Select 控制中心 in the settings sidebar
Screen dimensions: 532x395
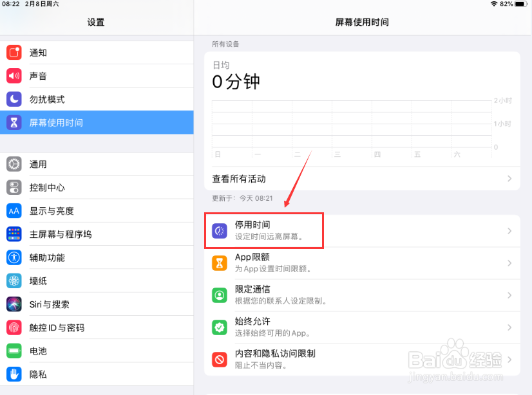click(x=97, y=188)
